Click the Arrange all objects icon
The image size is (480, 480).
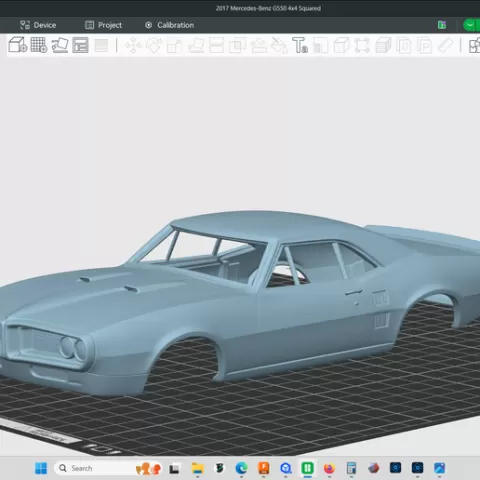tap(80, 45)
